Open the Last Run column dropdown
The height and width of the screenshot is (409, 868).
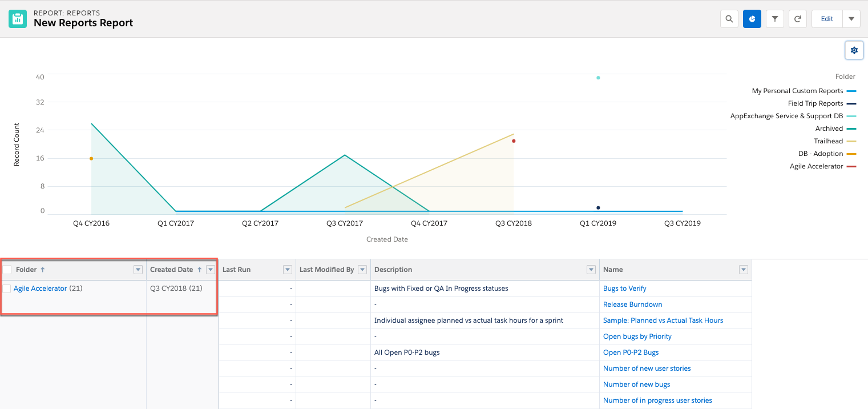point(288,270)
